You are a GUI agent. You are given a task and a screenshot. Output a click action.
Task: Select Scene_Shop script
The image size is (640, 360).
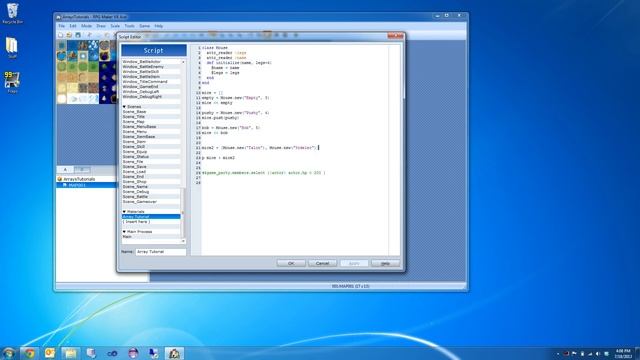point(151,182)
